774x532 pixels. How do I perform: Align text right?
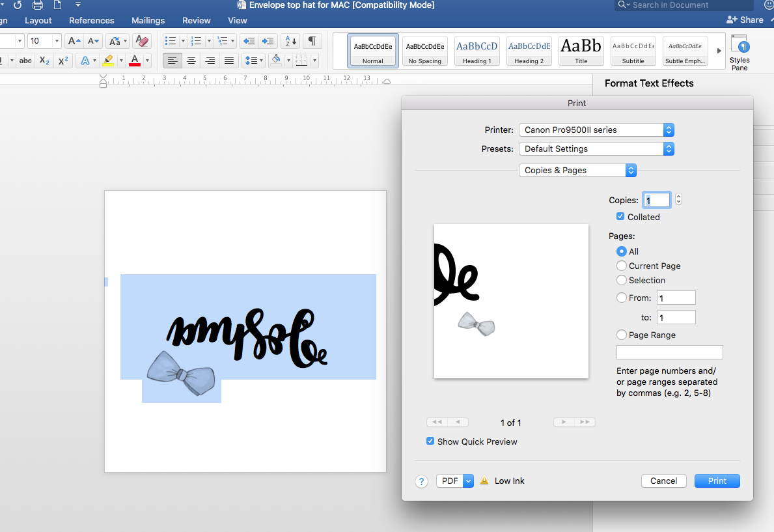click(210, 61)
